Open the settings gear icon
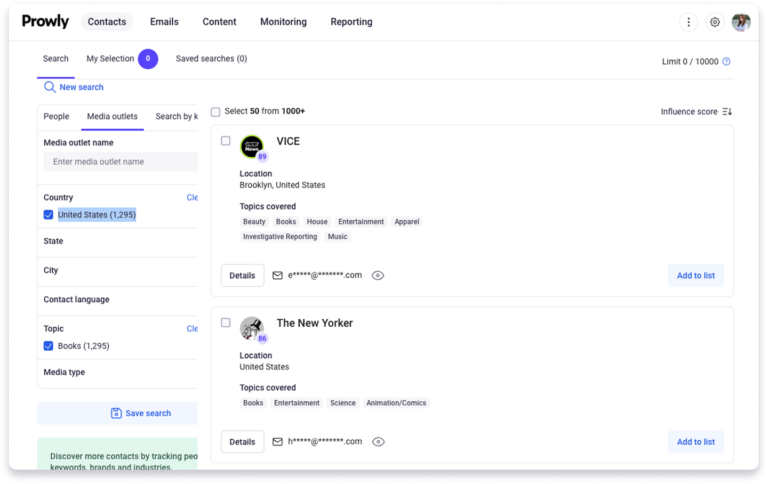 (715, 22)
